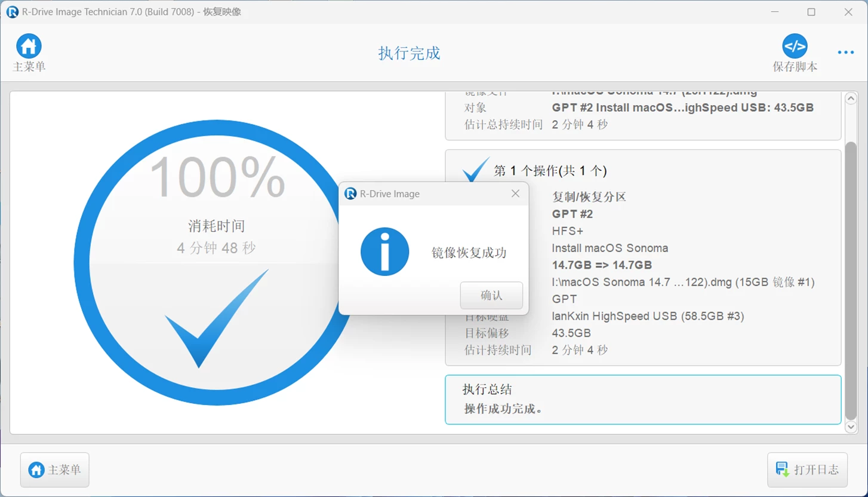Click the scroll down arrow of details panel
This screenshot has height=497, width=868.
pyautogui.click(x=851, y=427)
